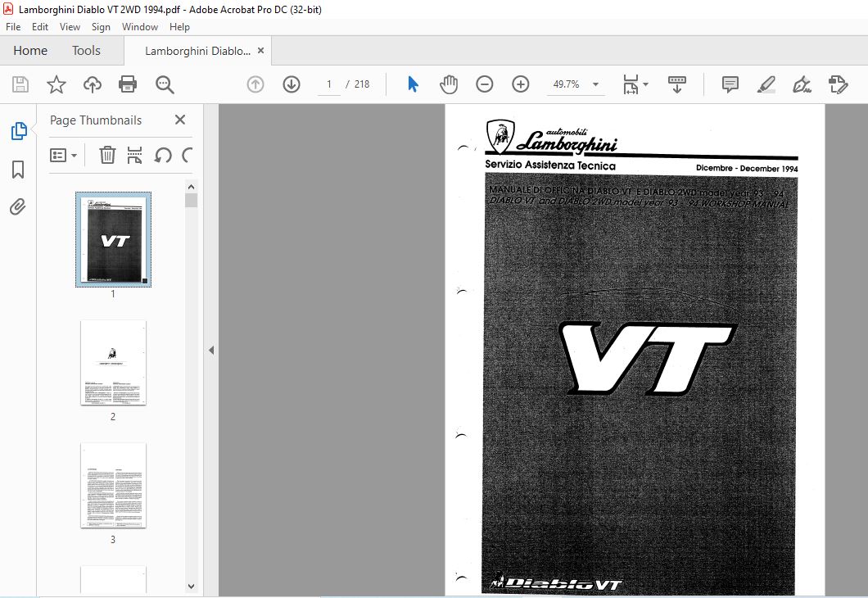Go to next page arrow

[292, 84]
